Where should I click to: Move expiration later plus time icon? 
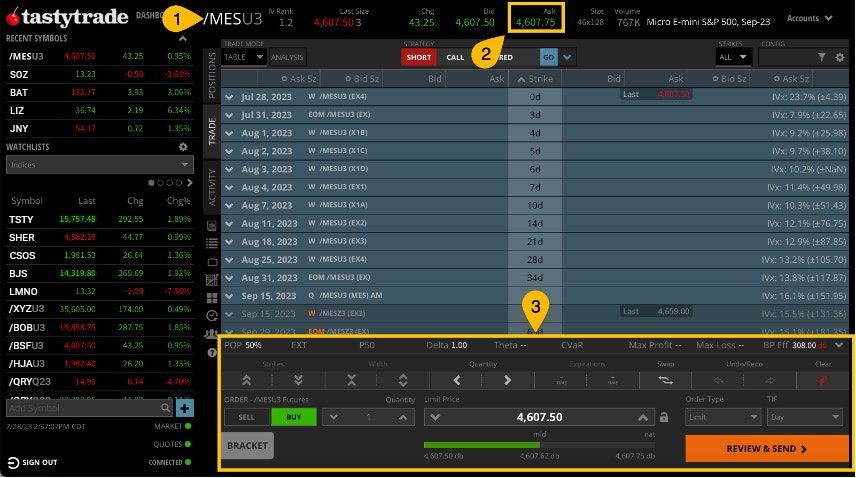tap(613, 380)
